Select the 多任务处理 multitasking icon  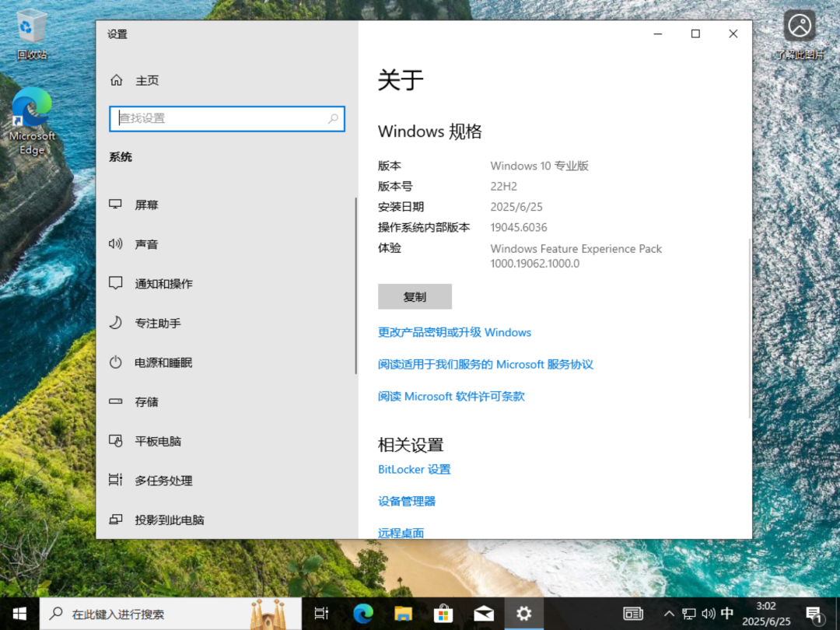click(x=115, y=480)
